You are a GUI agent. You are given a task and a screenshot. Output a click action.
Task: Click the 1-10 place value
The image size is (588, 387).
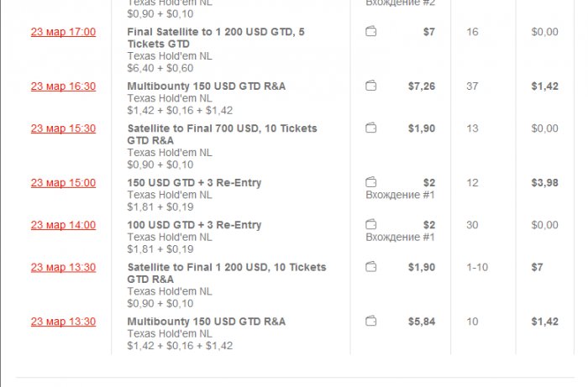coord(477,267)
